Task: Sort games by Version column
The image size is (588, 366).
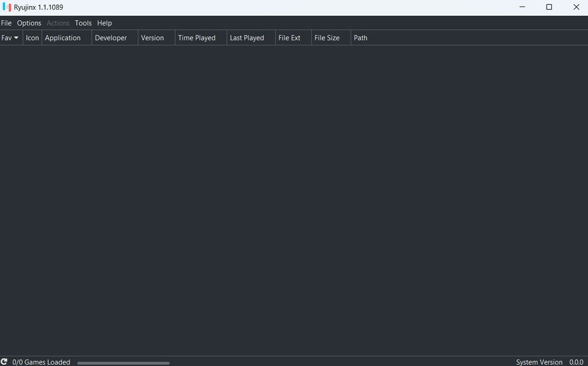Action: (x=156, y=37)
